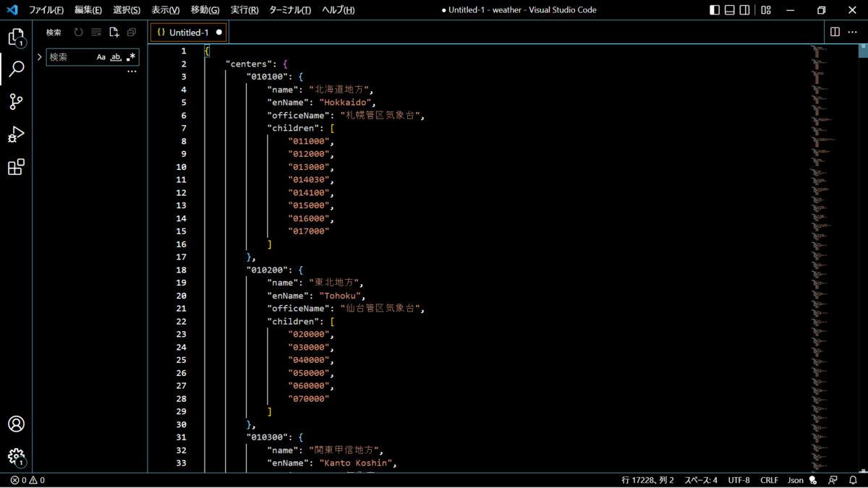The width and height of the screenshot is (868, 488).
Task: Open the Accounts menu icon
Action: coord(16,424)
